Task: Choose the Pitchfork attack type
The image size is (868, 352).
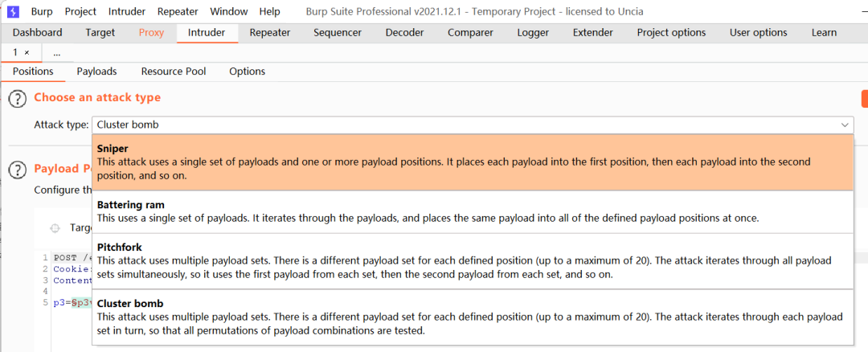Action: 473,261
